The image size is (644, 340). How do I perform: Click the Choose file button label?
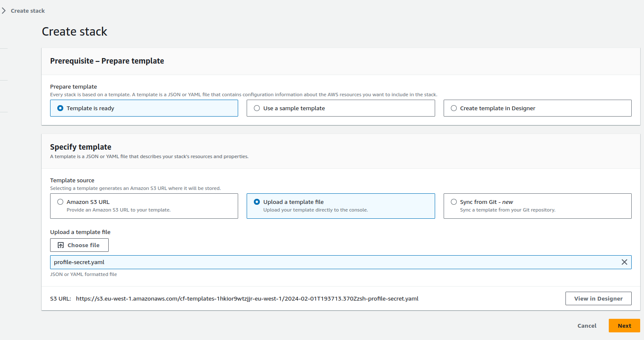click(84, 245)
